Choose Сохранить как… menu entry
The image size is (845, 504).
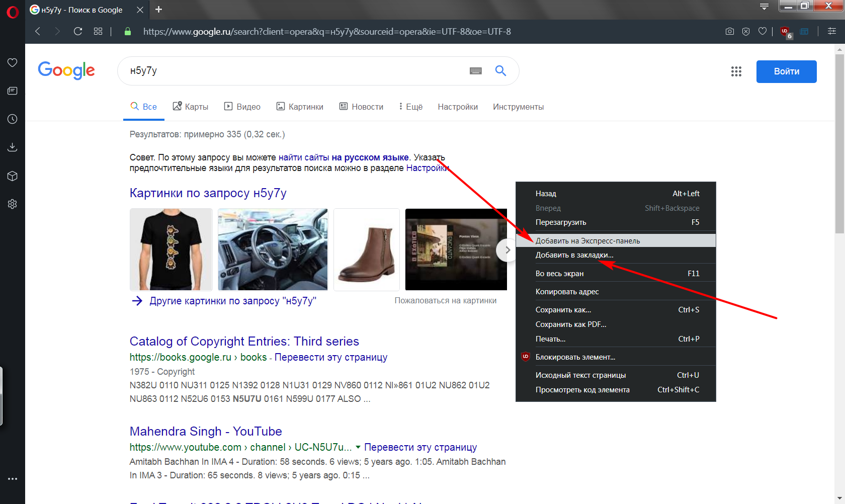pyautogui.click(x=616, y=310)
